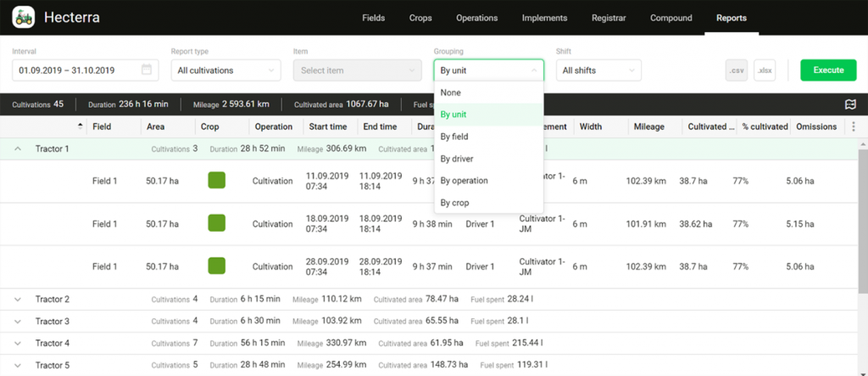The image size is (868, 376).
Task: Open the column options three-dot menu
Action: tap(853, 126)
